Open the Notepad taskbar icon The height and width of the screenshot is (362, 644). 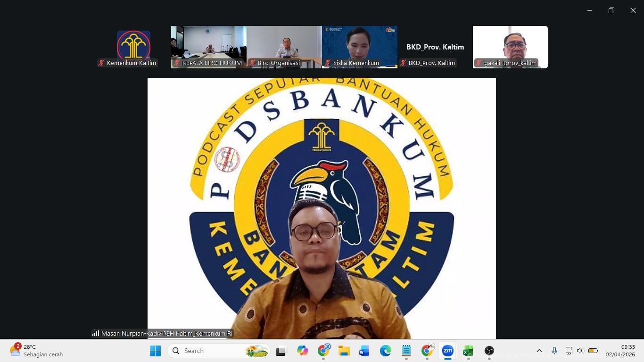click(x=406, y=351)
